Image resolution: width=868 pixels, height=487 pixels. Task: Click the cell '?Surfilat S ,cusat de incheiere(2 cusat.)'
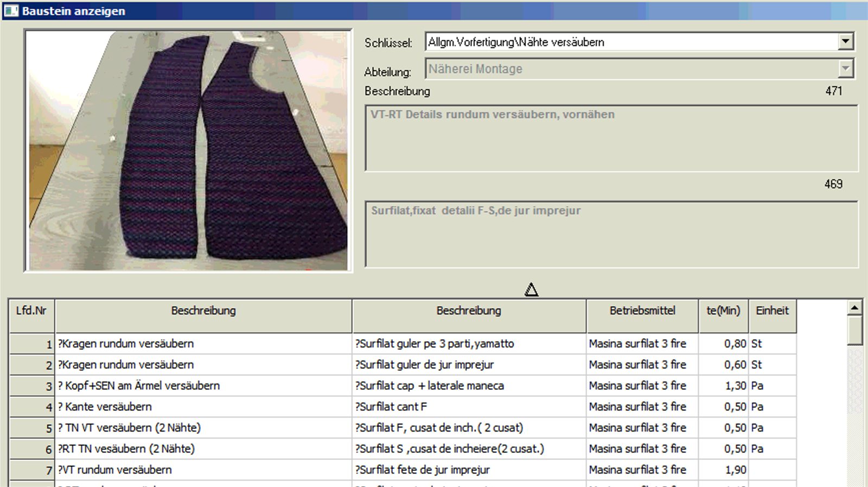point(469,449)
